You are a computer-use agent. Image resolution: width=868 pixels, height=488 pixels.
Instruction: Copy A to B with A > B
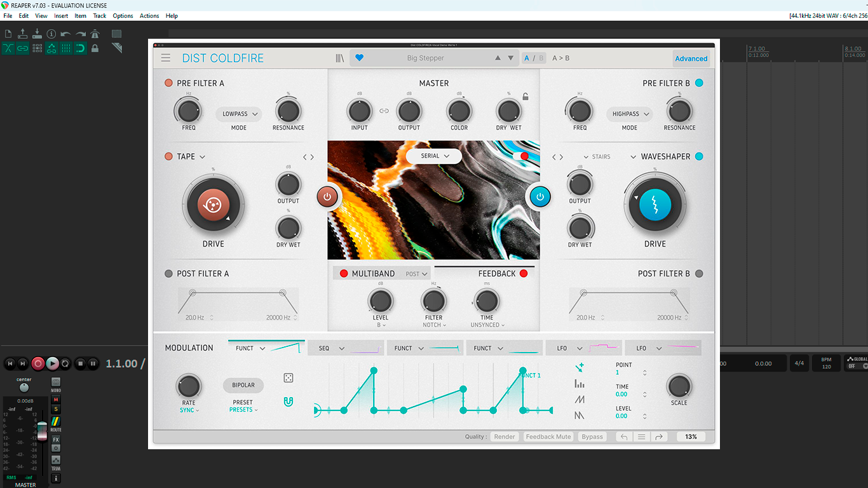[560, 58]
